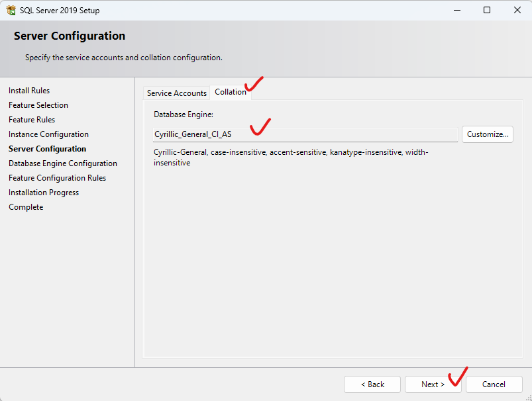The height and width of the screenshot is (401, 532).
Task: Click the SQL Server Setup title bar icon
Action: click(11, 10)
